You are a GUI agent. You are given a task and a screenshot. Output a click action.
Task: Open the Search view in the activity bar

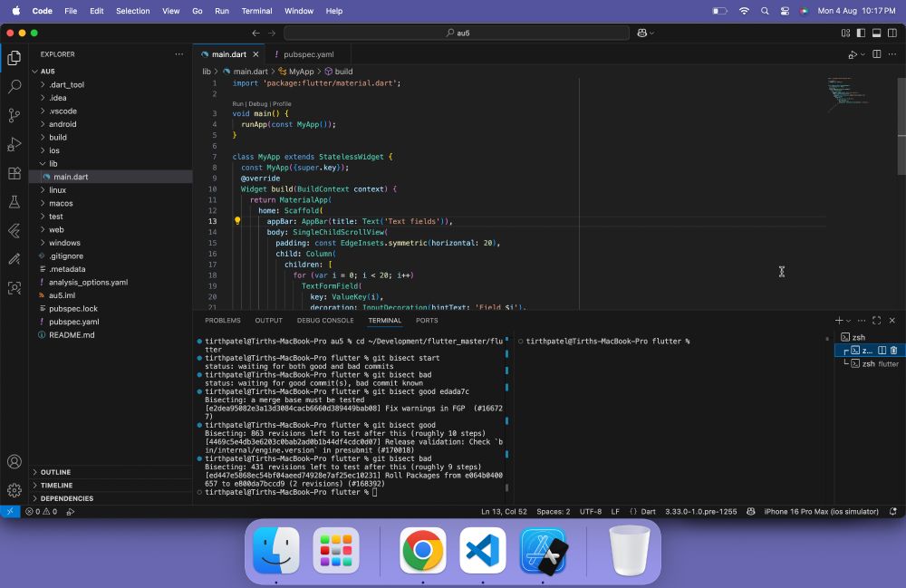coord(14,87)
